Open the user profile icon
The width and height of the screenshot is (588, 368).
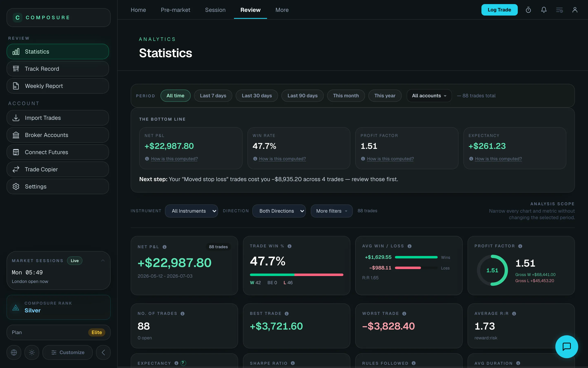coord(575,10)
